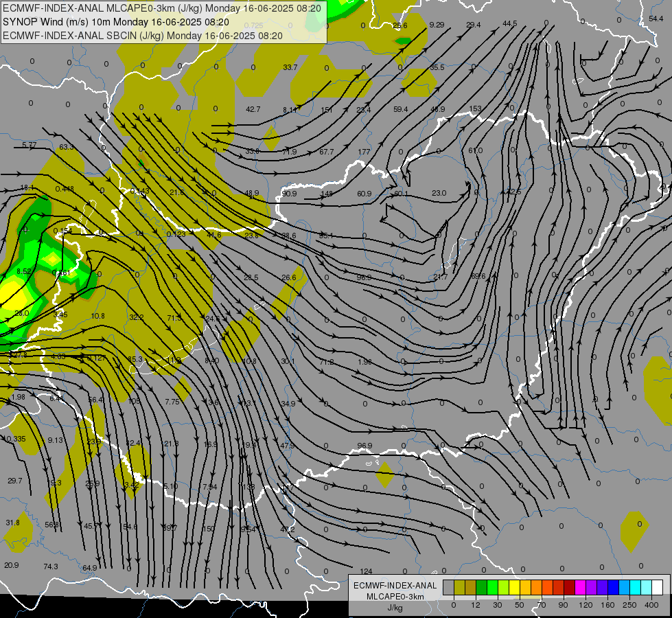Click the map value '44.5'
Screen dimensions: 672x618
509,23
